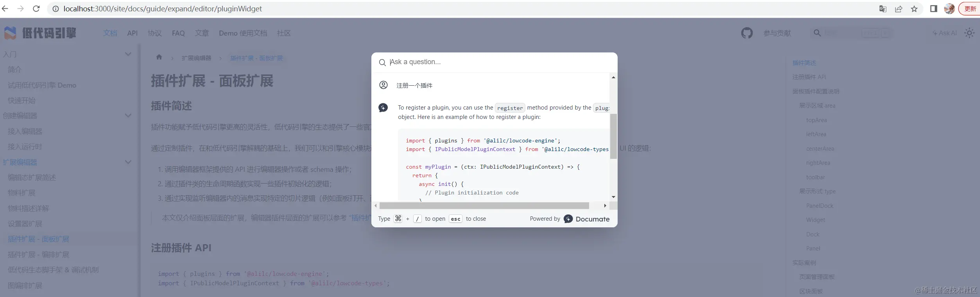The image size is (980, 297).
Task: Click the dialog scrollbar up arrow
Action: point(613,77)
